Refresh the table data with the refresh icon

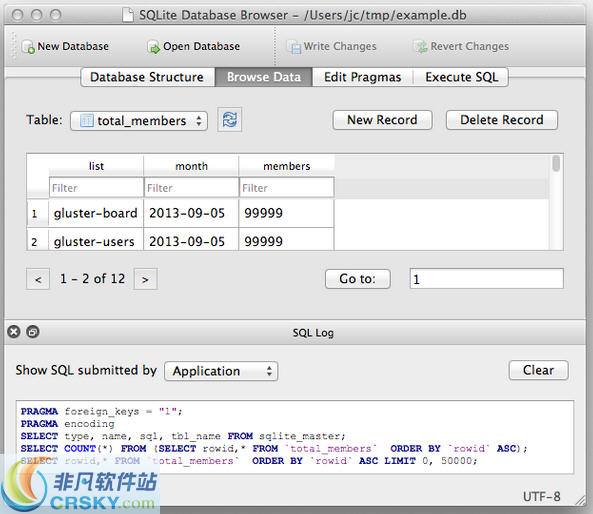click(230, 120)
